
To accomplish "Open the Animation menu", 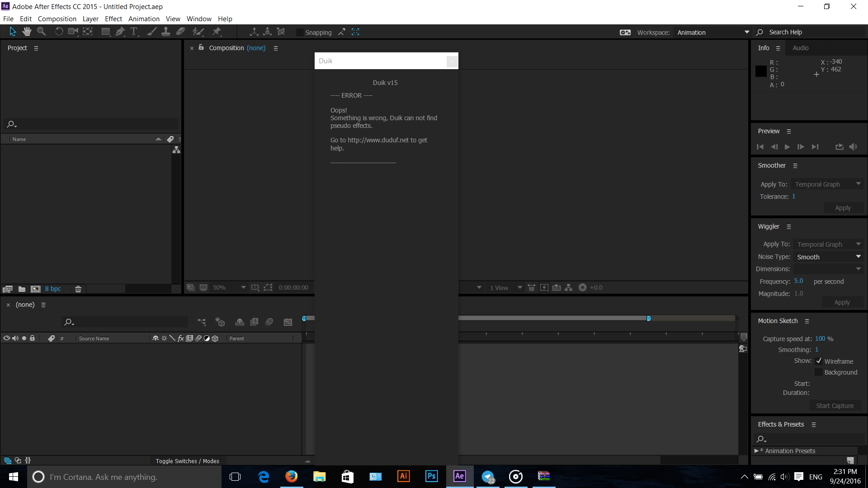I will pyautogui.click(x=144, y=19).
